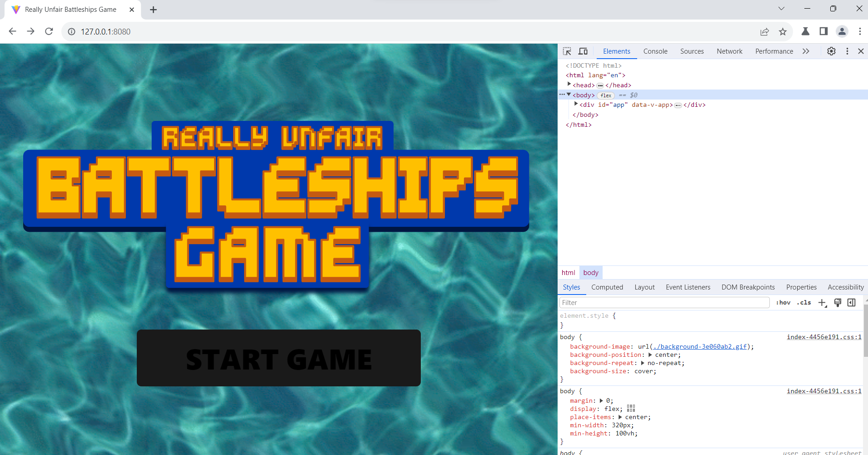
Task: Click the flex badge on the body element
Action: coord(606,95)
